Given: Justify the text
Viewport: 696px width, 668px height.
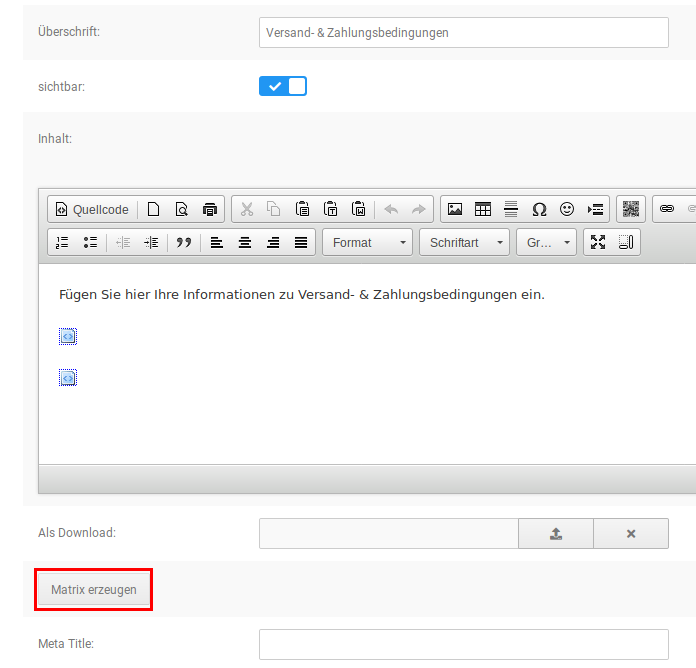Looking at the screenshot, I should tap(301, 242).
